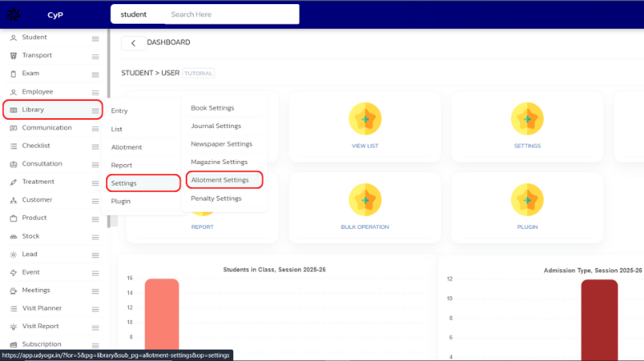The image size is (644, 361).
Task: Click the Search Here input field
Action: coord(230,15)
